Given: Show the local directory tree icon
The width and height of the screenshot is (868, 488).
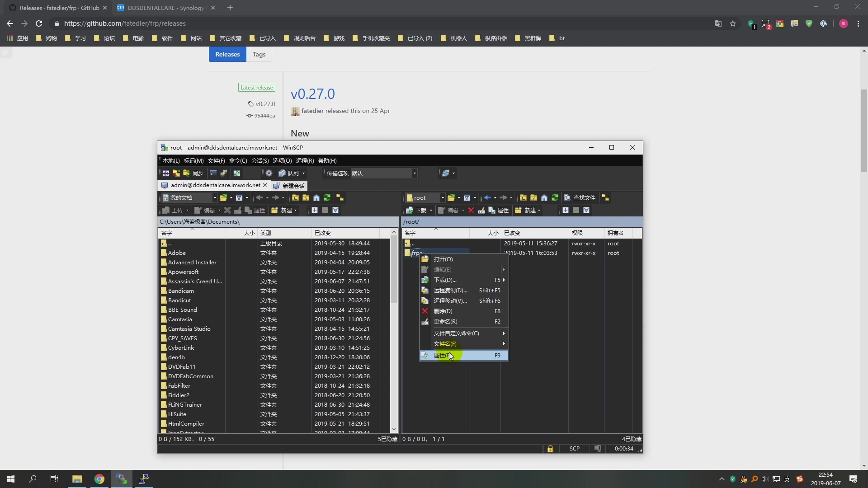Looking at the screenshot, I should [x=340, y=197].
